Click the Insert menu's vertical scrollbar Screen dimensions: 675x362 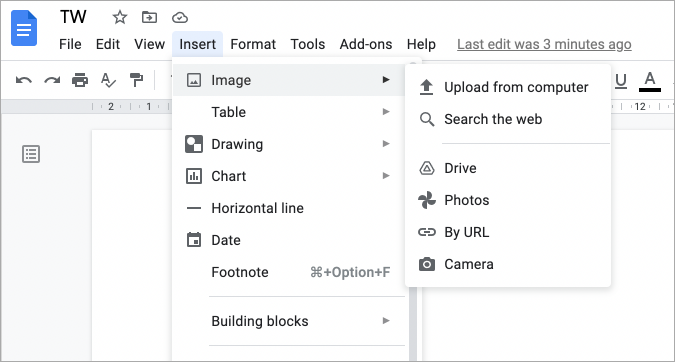[x=413, y=323]
